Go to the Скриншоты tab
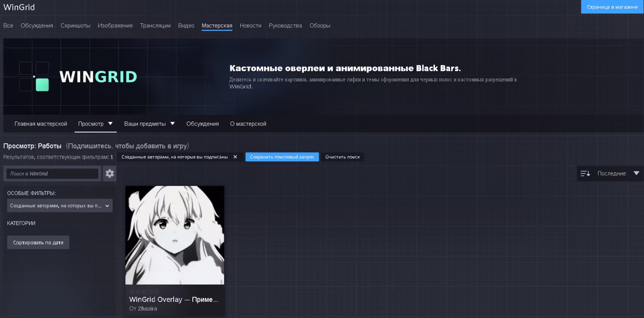Viewport: 644px width, 318px height. pos(76,26)
